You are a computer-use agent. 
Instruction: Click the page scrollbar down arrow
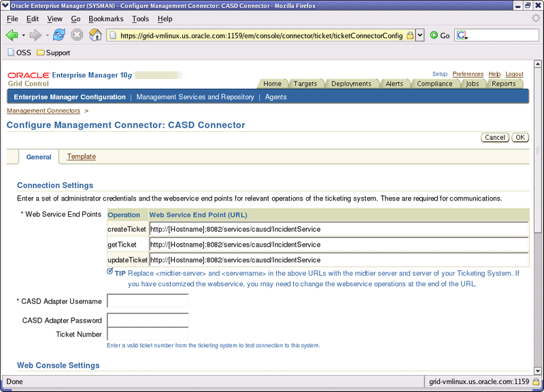537,370
